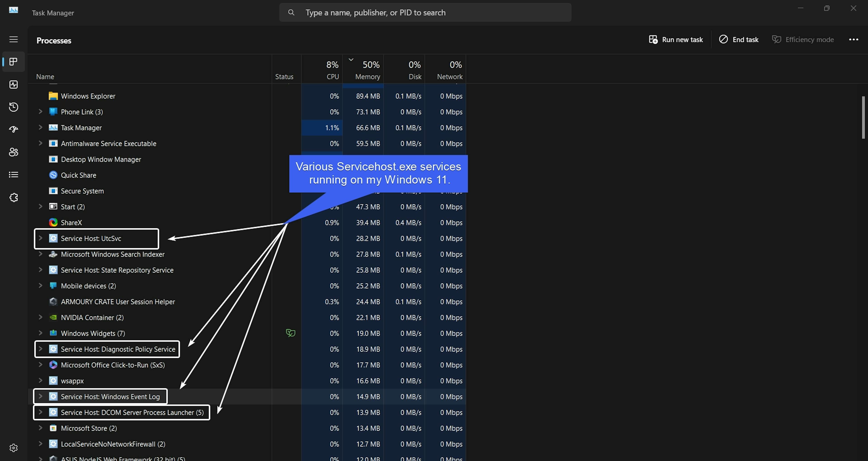
Task: Click the Run new task button
Action: click(676, 40)
